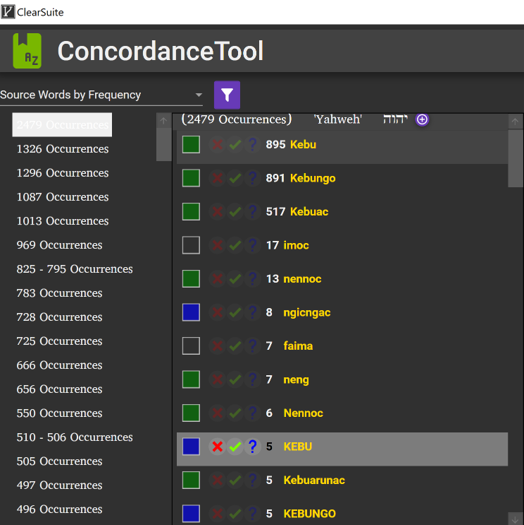Screen dimensions: 524x525
Task: Flag Kebuac with the question mark
Action: click(x=252, y=212)
